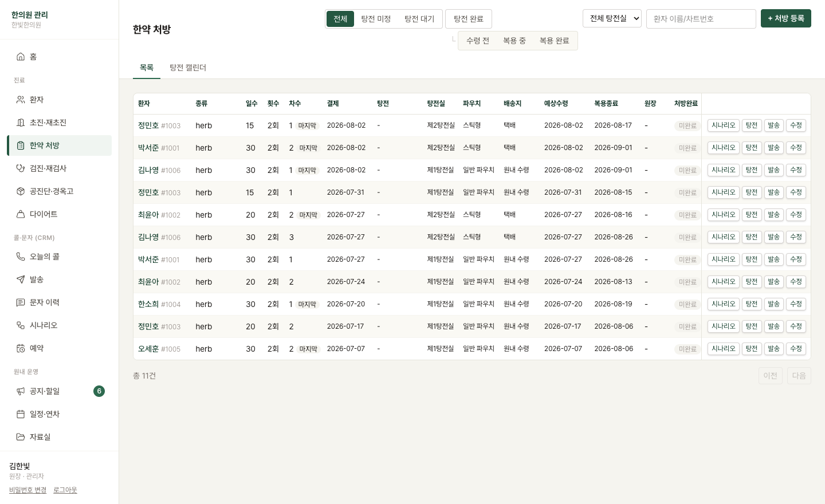Click the 오늘의 콜 phone icon

tap(21, 257)
